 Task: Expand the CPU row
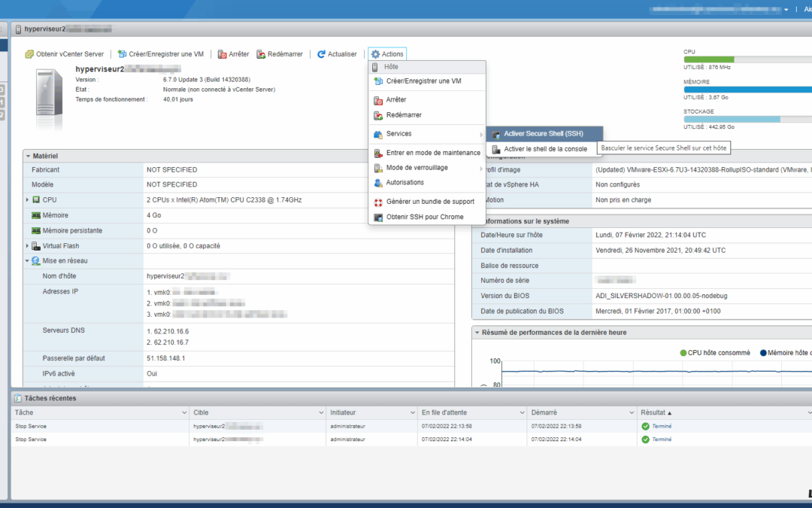(x=28, y=199)
